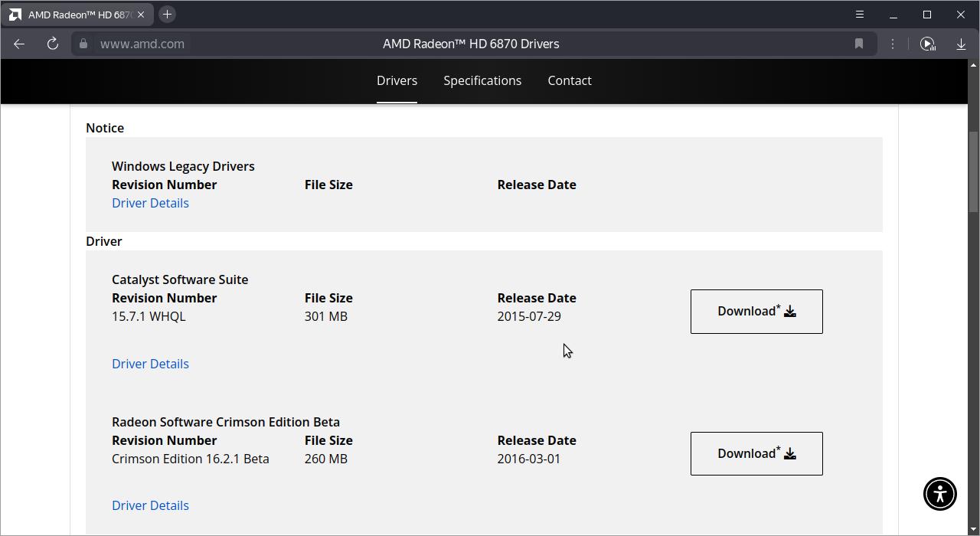Screen dimensions: 980x536
Task: Click the vertical page scrollbar thumb
Action: pyautogui.click(x=974, y=172)
